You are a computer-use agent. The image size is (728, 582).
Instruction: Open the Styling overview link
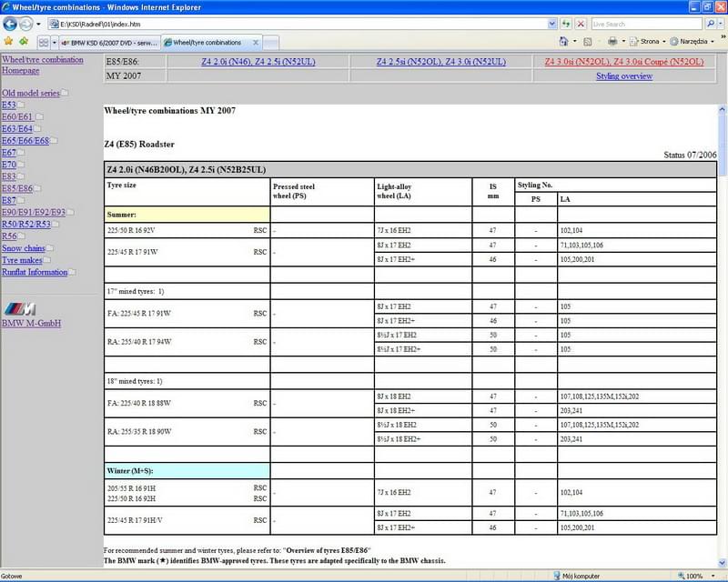[x=624, y=76]
